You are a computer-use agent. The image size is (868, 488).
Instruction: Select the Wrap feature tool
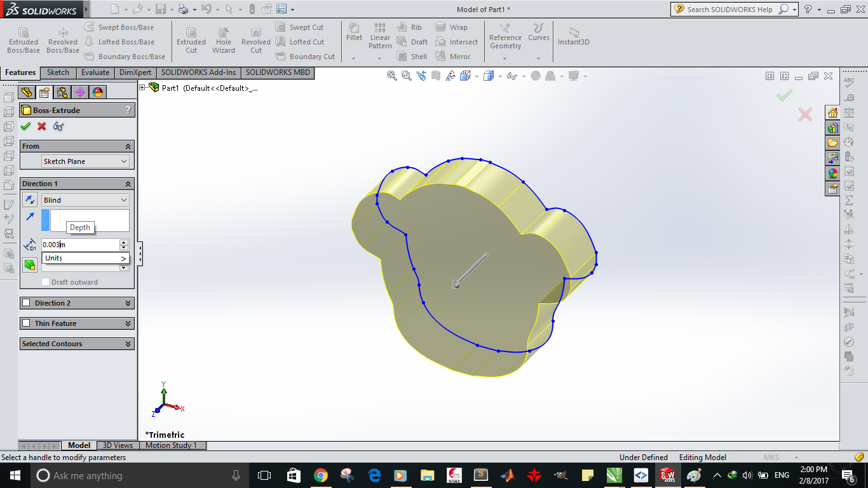pos(451,27)
